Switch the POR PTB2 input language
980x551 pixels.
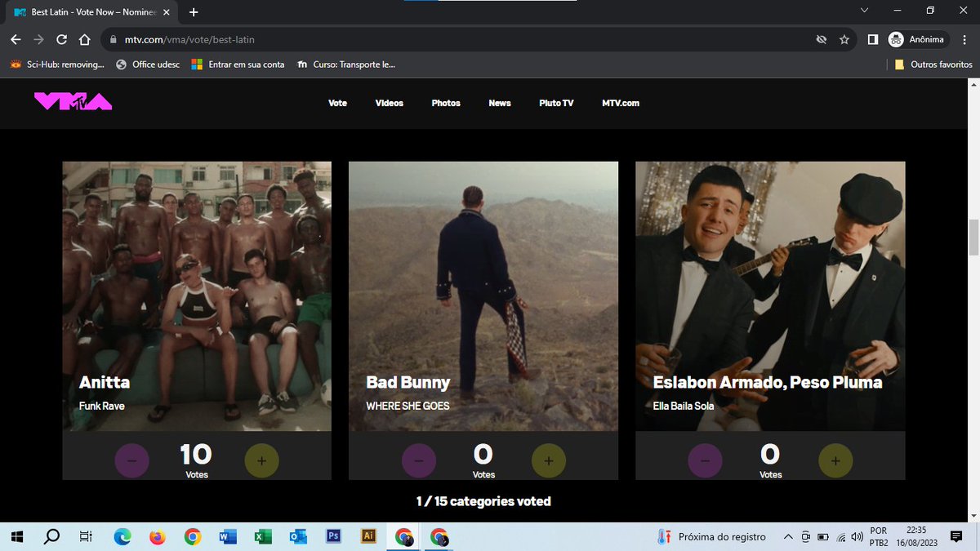879,536
